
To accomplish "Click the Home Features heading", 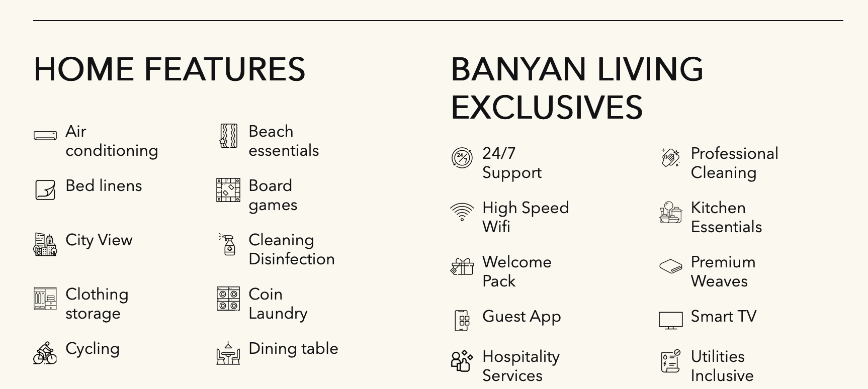I will tap(169, 69).
